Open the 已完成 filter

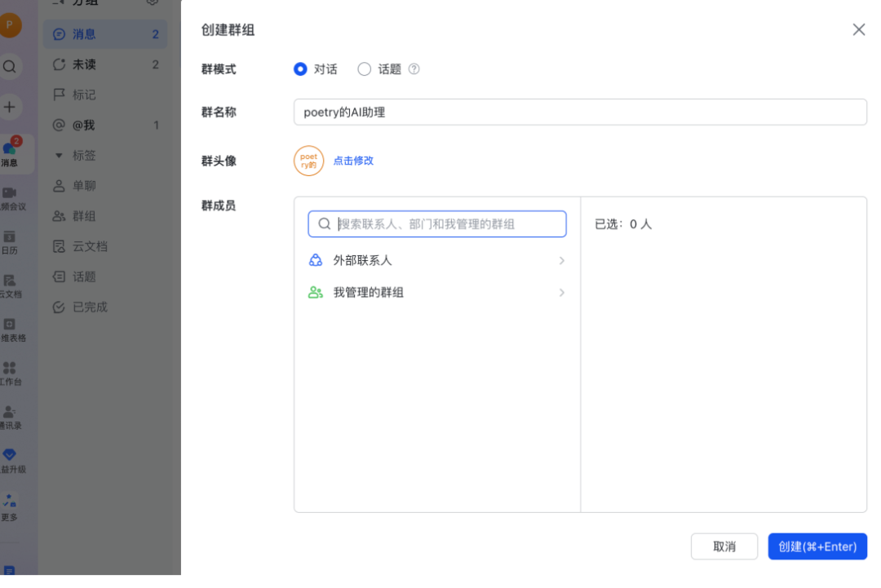pos(105,307)
